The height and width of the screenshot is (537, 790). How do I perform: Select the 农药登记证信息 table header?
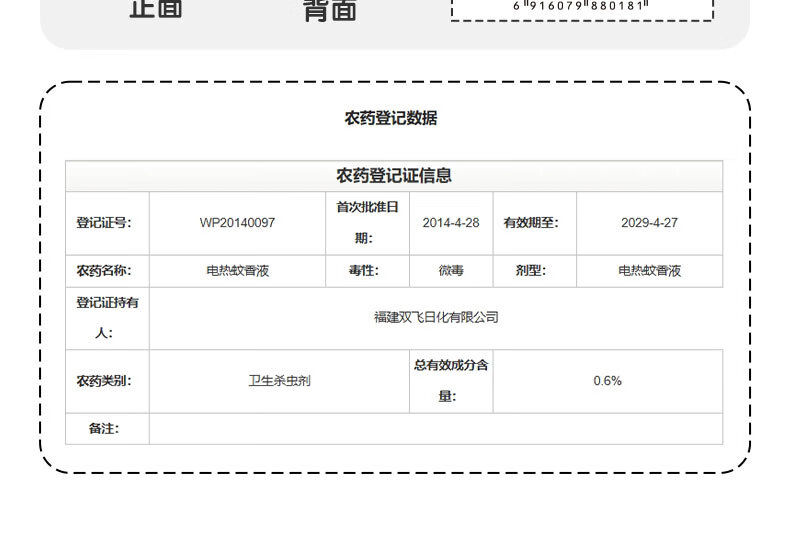[394, 176]
